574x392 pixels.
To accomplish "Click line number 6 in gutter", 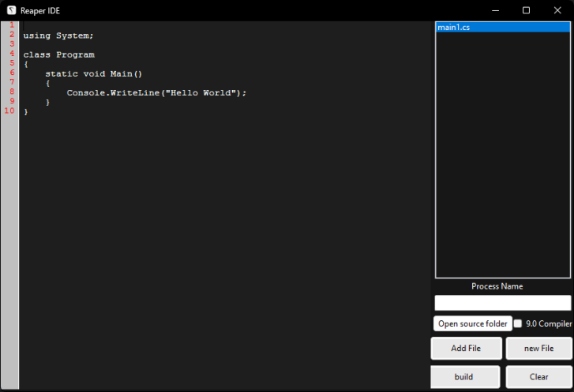I will tap(12, 73).
